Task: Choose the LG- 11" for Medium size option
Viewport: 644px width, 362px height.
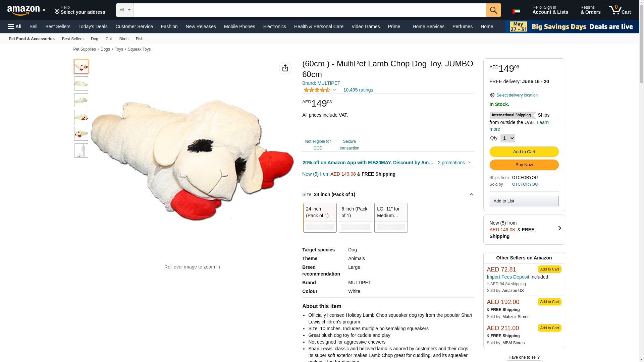Action: 391,217
